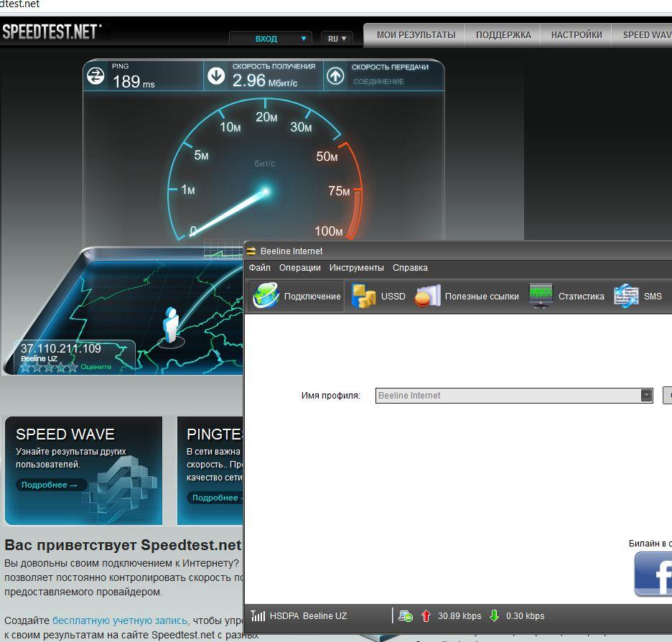Open the RU language dropdown

point(337,39)
